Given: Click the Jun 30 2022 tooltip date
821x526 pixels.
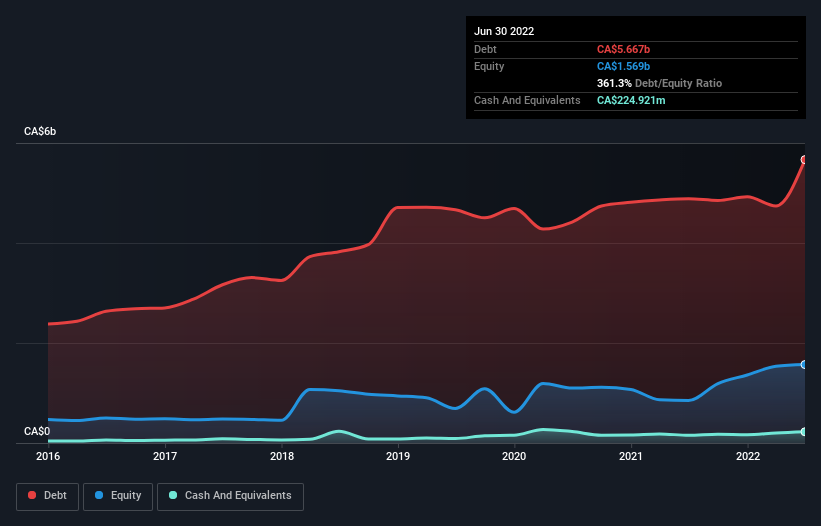Looking at the screenshot, I should [x=504, y=31].
